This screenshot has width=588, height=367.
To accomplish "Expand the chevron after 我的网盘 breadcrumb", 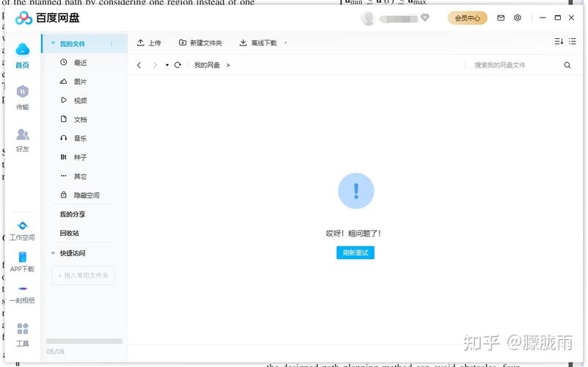I will pyautogui.click(x=228, y=65).
